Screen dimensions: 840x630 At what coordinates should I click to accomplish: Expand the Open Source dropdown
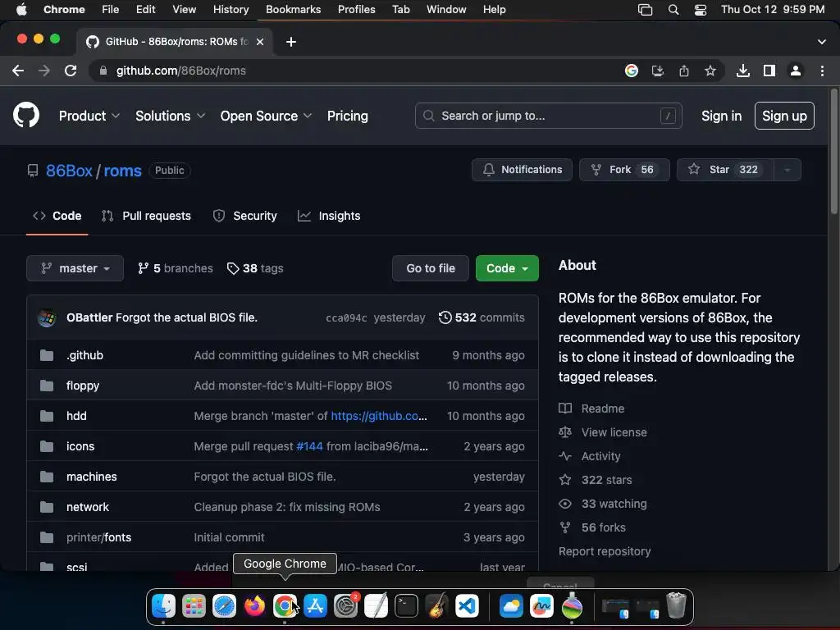click(x=266, y=116)
